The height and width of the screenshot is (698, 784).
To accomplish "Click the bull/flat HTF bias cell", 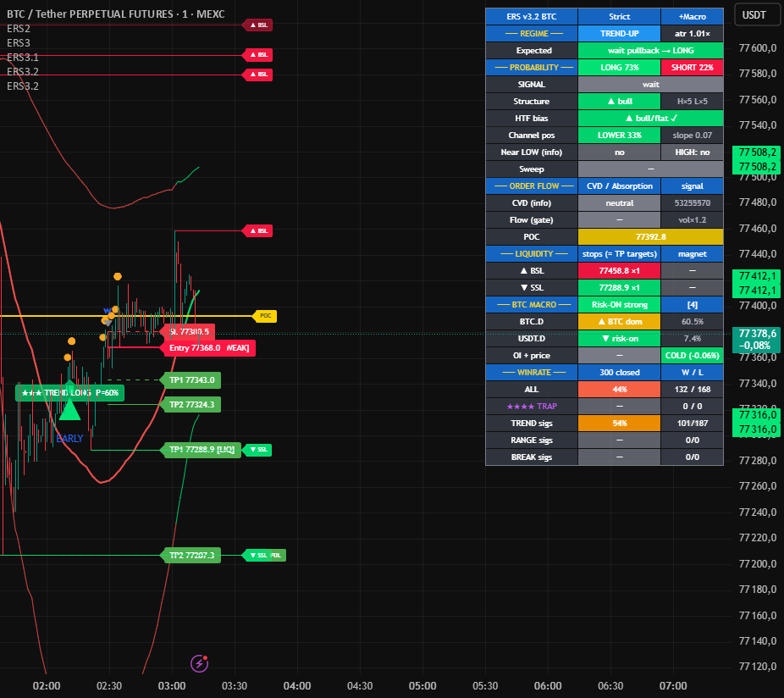I will click(650, 119).
